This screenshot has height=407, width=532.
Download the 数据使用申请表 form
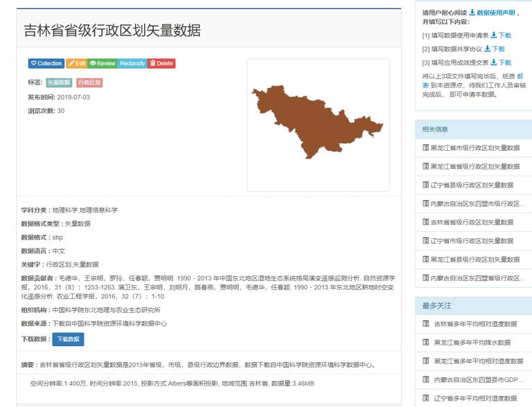(501, 35)
